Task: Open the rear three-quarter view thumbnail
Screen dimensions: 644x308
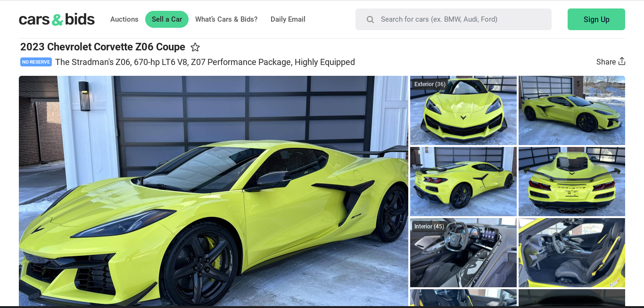Action: tap(463, 181)
